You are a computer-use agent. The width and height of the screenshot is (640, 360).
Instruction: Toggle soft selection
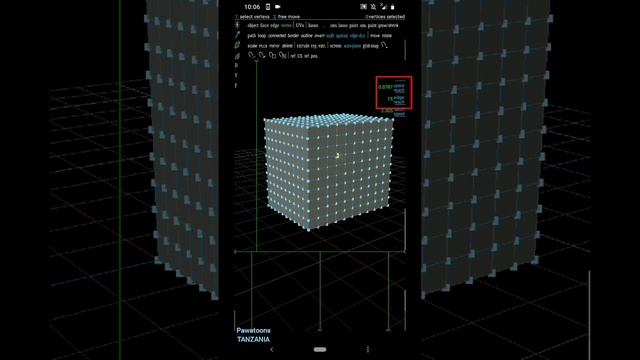[x=330, y=36]
